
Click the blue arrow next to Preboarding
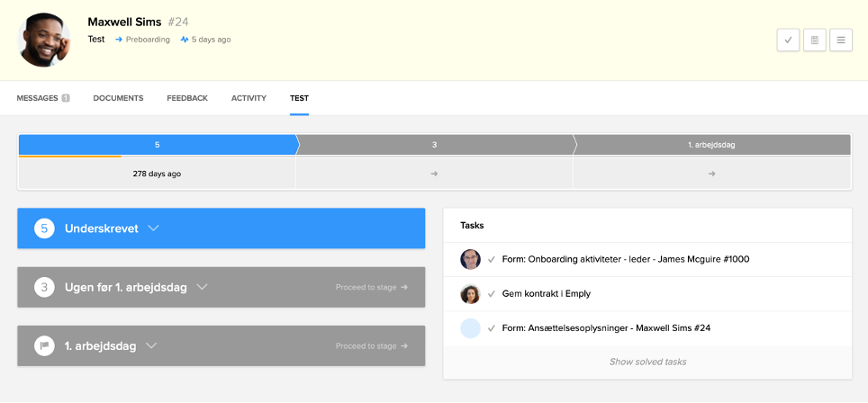(x=119, y=40)
